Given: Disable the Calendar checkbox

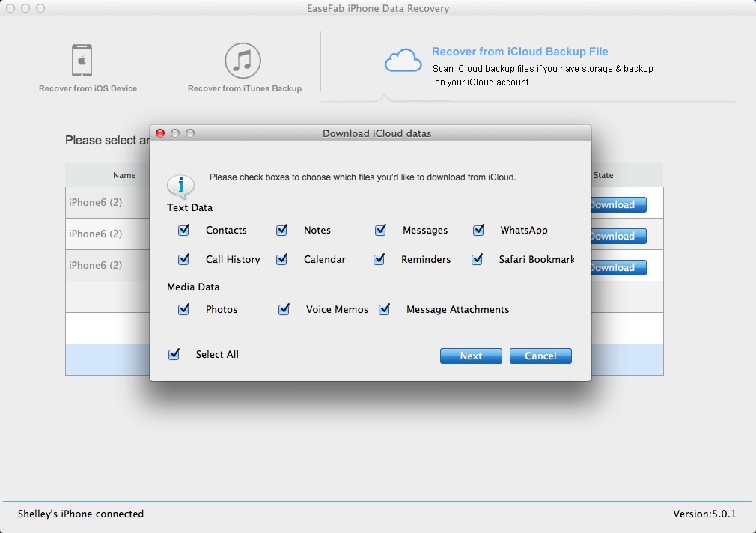Looking at the screenshot, I should pyautogui.click(x=281, y=259).
